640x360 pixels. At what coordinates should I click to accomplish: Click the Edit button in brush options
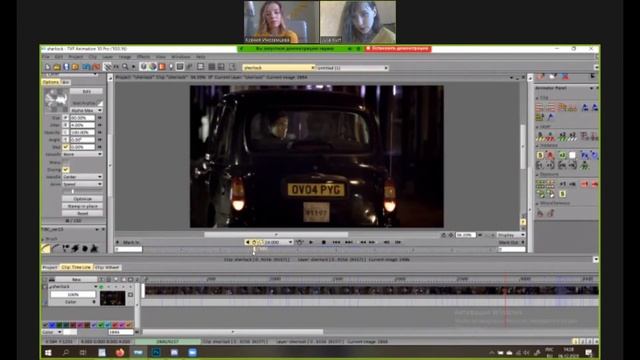point(87,91)
